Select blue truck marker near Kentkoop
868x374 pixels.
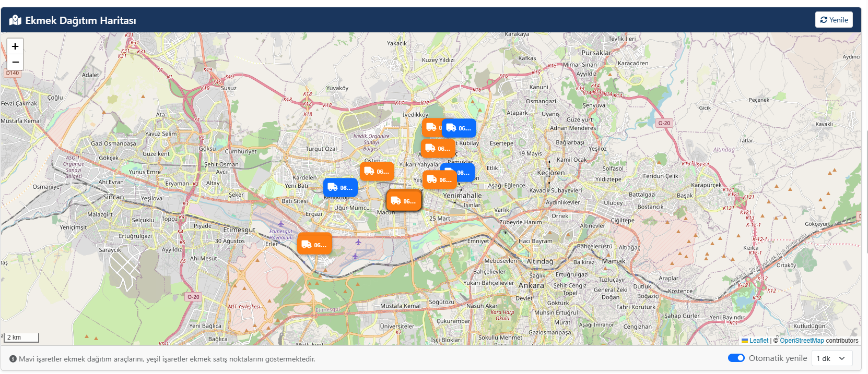(x=341, y=187)
